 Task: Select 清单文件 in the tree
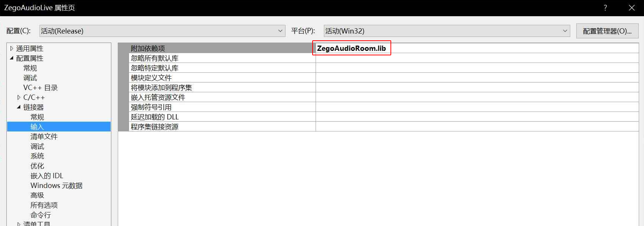point(44,136)
